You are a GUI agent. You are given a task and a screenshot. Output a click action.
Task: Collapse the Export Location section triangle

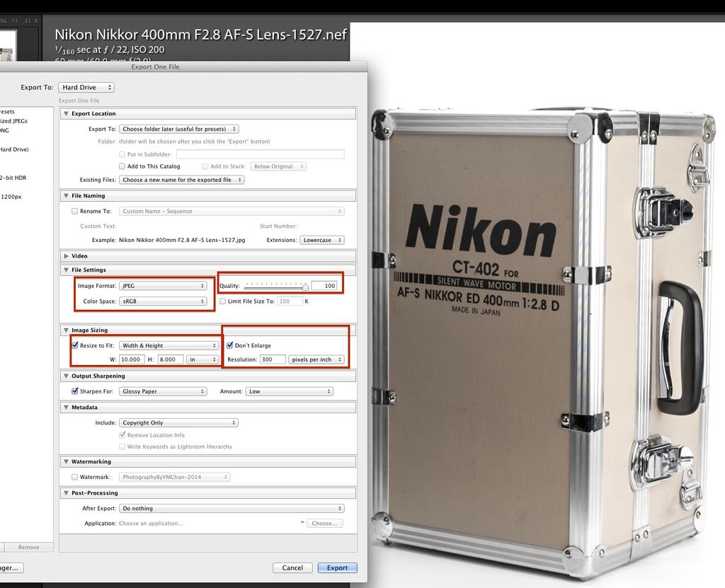coord(67,114)
